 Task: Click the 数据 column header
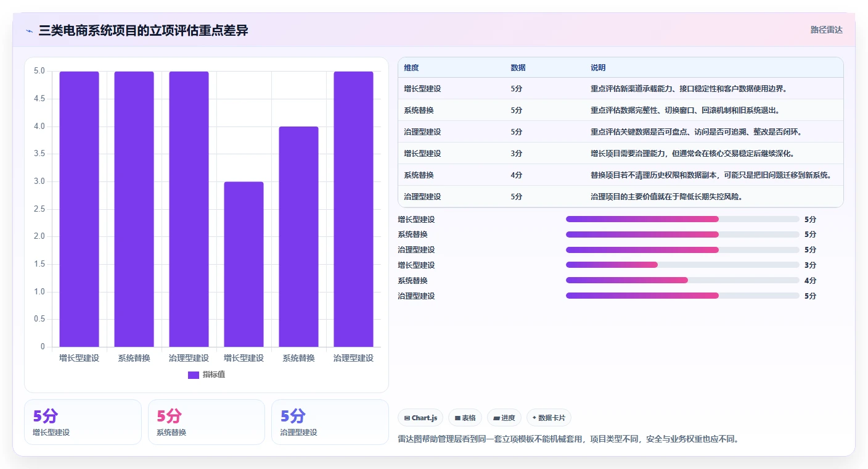click(x=518, y=68)
